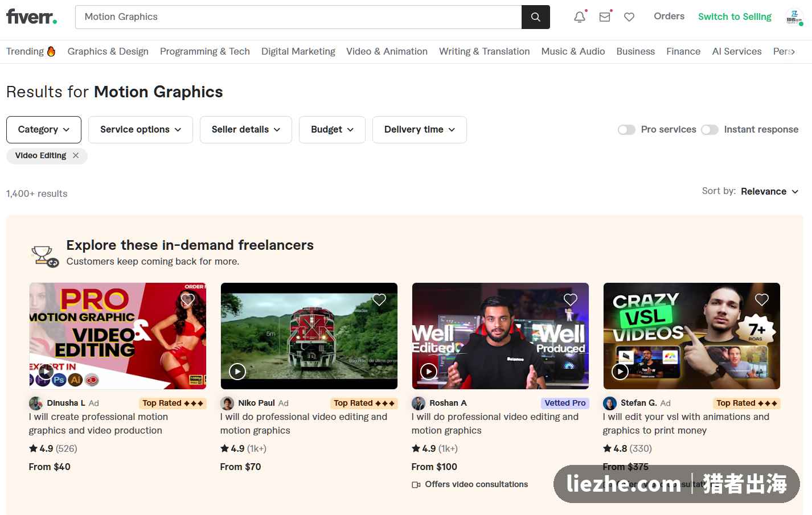Play Dinusha L's gig video
This screenshot has width=812, height=515.
click(46, 372)
